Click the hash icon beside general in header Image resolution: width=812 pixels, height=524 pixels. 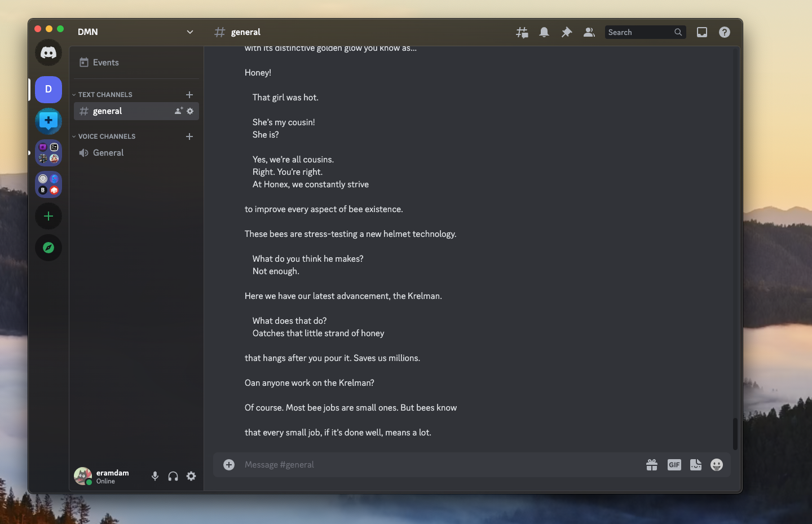click(x=220, y=32)
